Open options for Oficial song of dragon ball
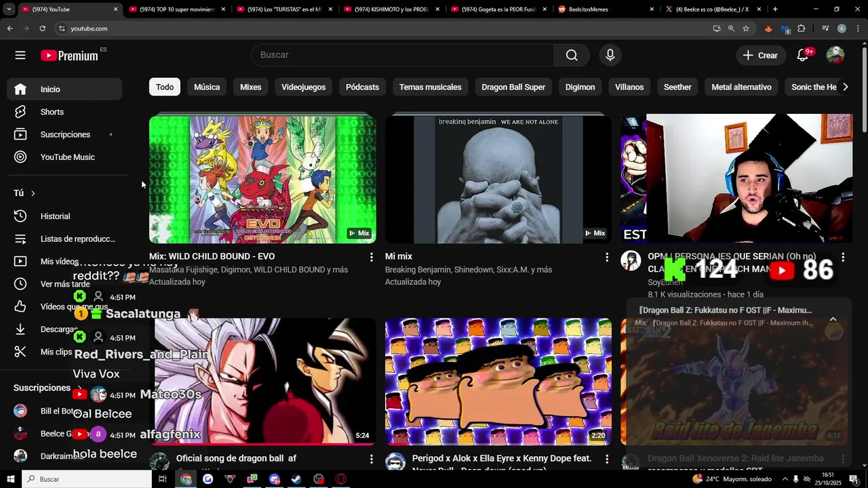Viewport: 868px width, 488px height. point(371,460)
